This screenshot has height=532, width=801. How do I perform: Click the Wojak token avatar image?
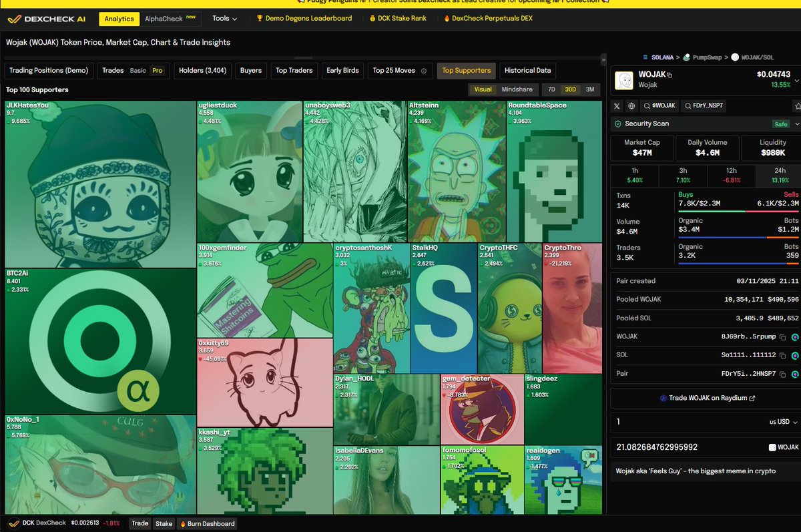(x=623, y=80)
